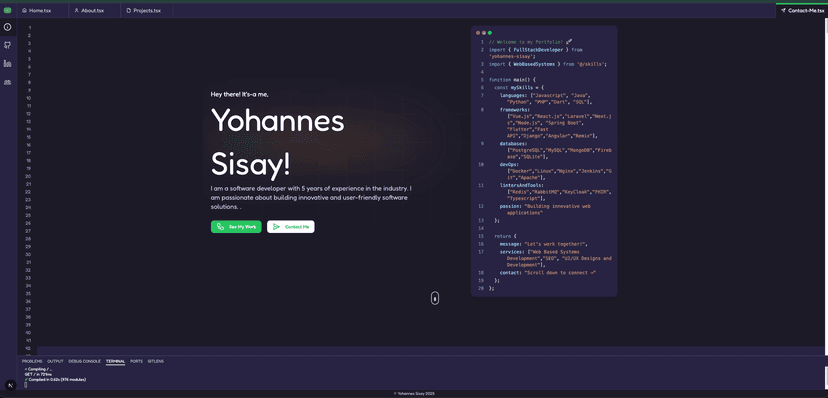Click the terminal cursor input line
The image size is (828, 398).
26,385
